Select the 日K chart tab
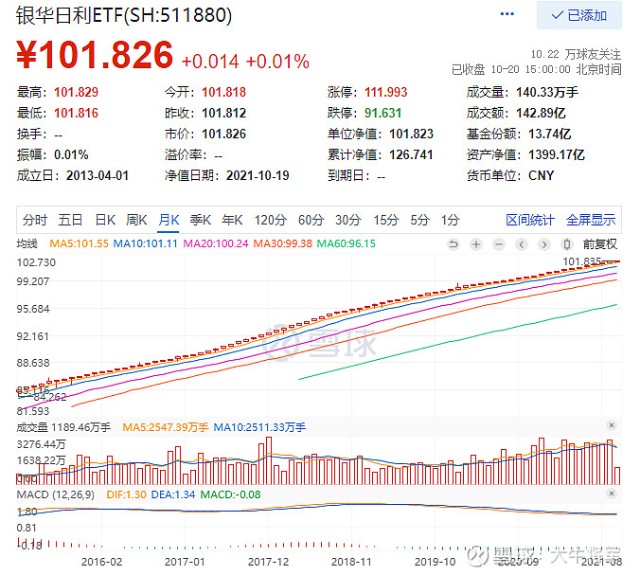Image resolution: width=640 pixels, height=575 pixels. pos(105,220)
